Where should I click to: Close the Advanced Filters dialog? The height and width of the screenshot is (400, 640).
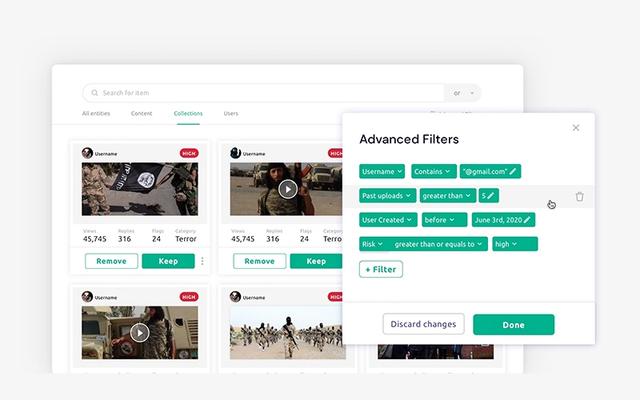coord(575,128)
